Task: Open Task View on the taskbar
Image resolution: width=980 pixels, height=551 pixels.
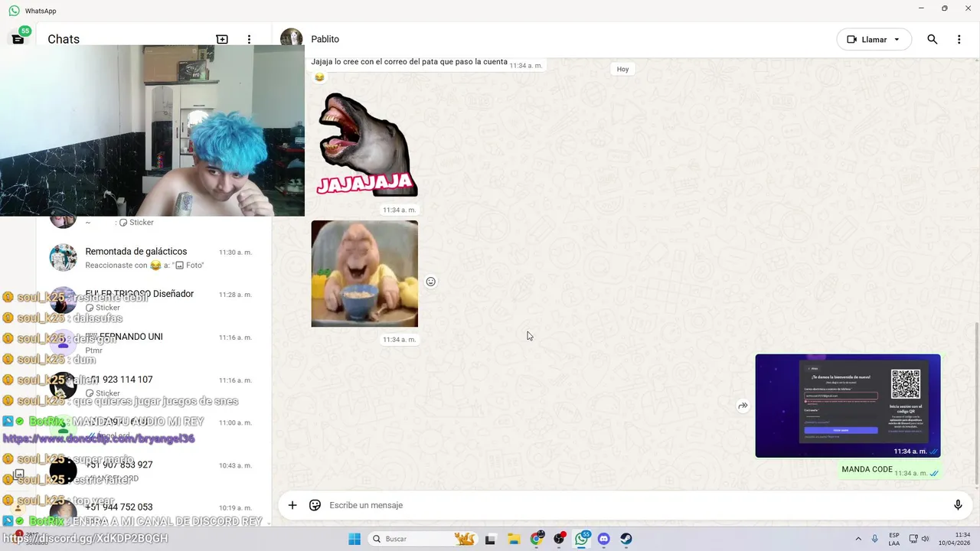Action: click(x=491, y=539)
